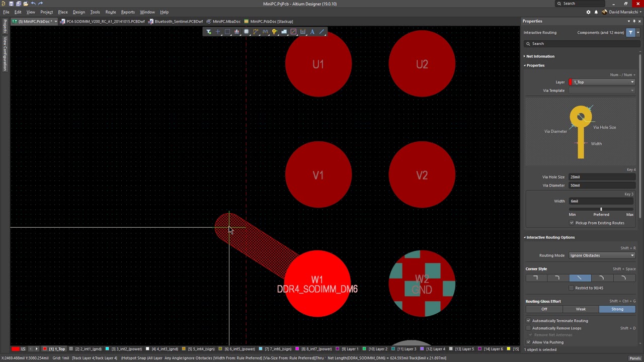Image resolution: width=644 pixels, height=362 pixels.
Task: Choose the Place String text tool
Action: pyautogui.click(x=312, y=32)
